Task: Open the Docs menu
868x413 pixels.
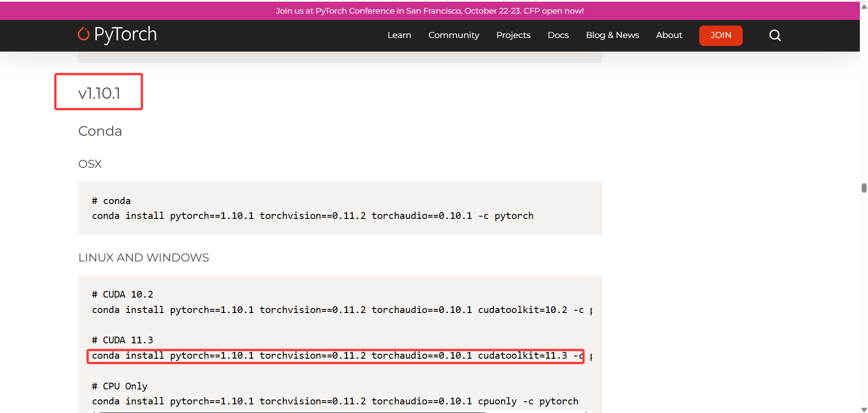Action: click(x=558, y=35)
